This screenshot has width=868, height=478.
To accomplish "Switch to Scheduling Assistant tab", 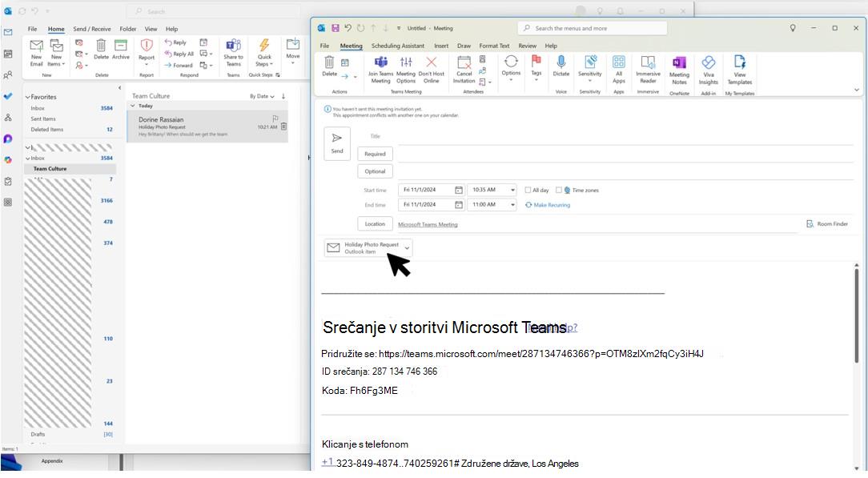I will [397, 46].
